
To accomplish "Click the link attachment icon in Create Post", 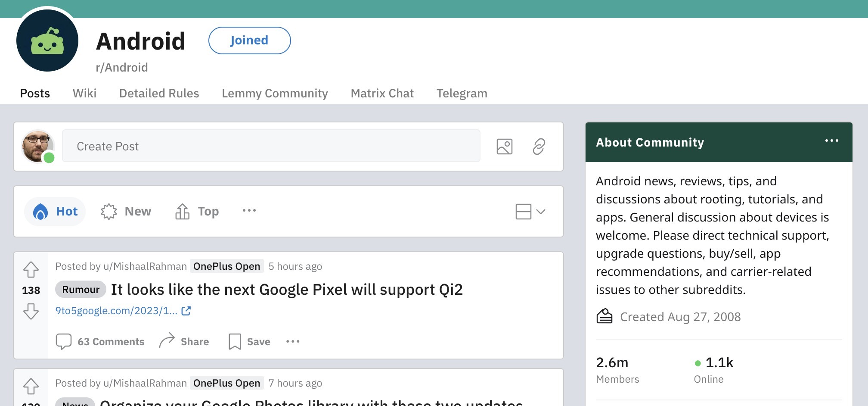I will [539, 147].
